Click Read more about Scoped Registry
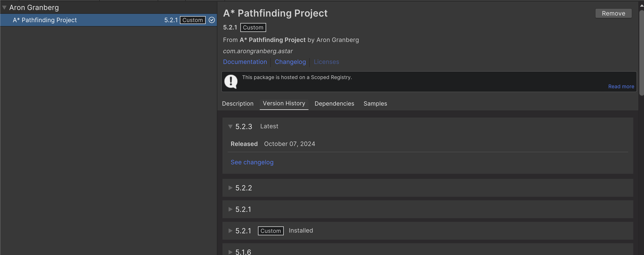 pyautogui.click(x=621, y=86)
